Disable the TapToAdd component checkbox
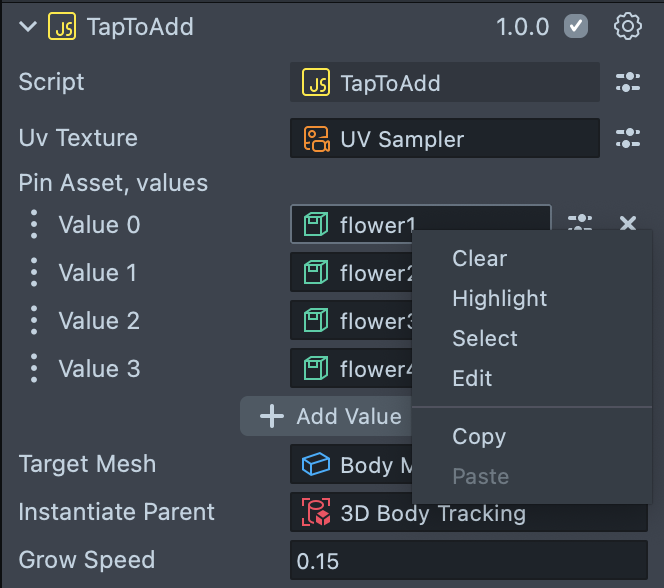The image size is (664, 588). point(576,27)
